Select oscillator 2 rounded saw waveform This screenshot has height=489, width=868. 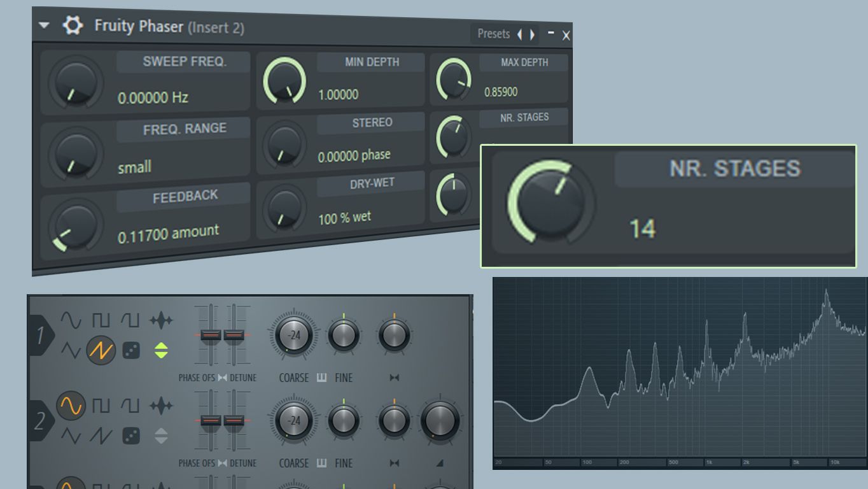click(130, 405)
